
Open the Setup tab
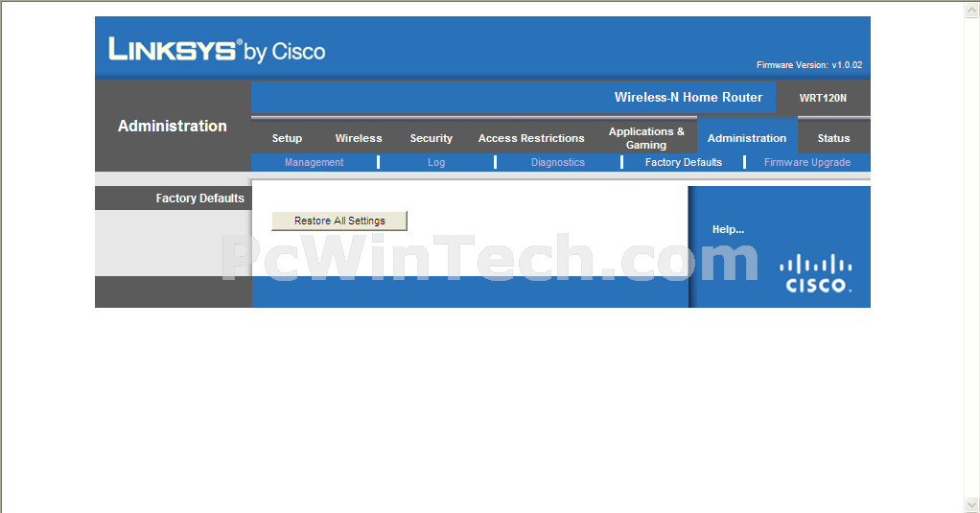pyautogui.click(x=287, y=138)
